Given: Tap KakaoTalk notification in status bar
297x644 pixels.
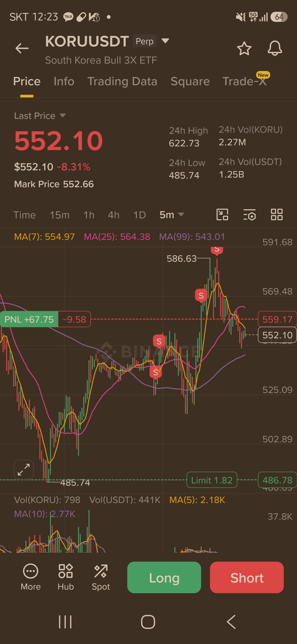Looking at the screenshot, I should pos(68,17).
